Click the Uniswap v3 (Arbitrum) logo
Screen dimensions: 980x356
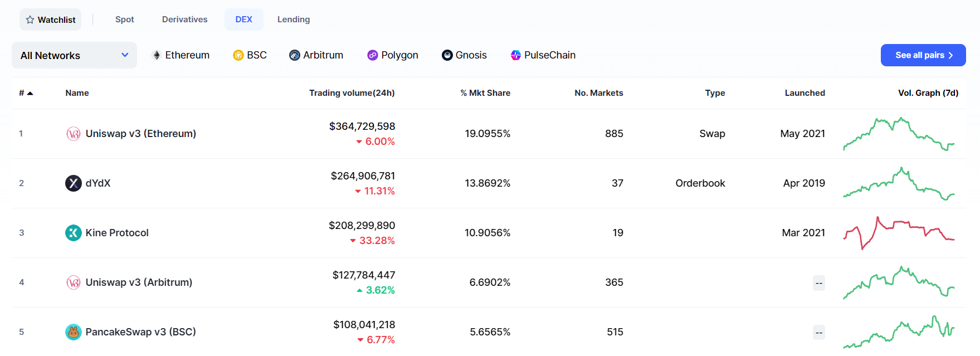74,282
